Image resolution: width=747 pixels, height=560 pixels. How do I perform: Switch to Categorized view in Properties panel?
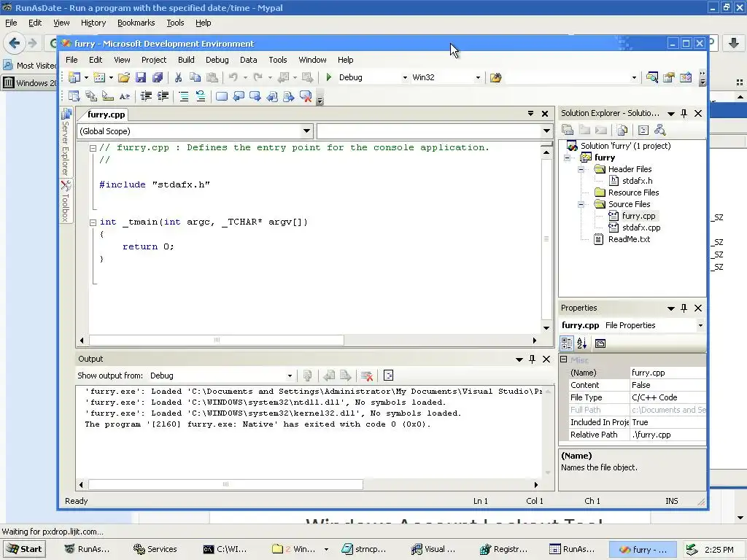(x=566, y=343)
